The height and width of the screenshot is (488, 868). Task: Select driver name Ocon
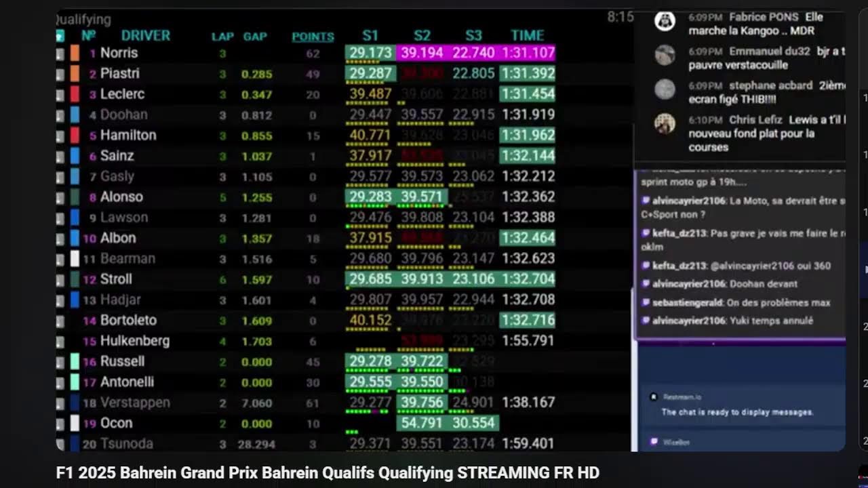(x=116, y=423)
